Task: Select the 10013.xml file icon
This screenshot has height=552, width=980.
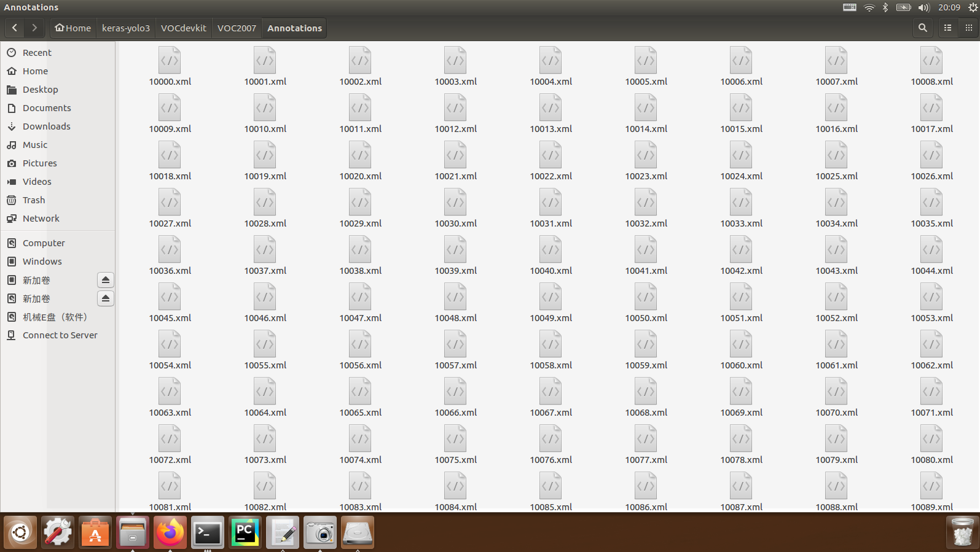Action: (551, 107)
